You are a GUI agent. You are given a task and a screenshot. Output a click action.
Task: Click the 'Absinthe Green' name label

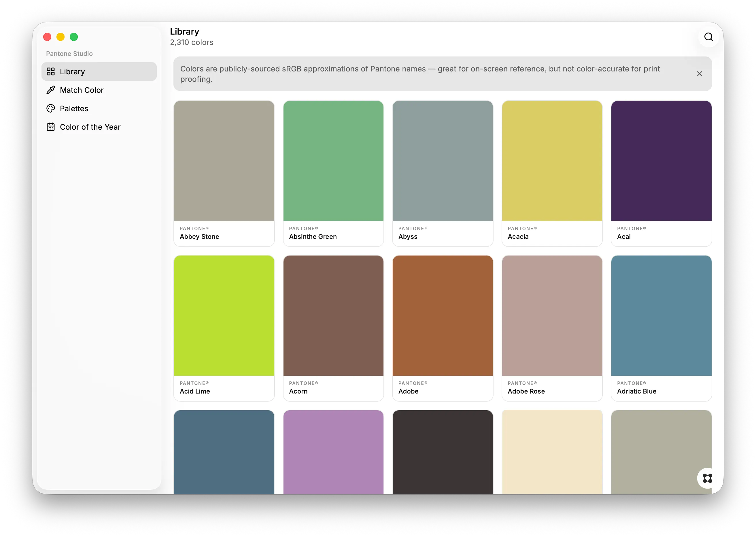point(313,237)
